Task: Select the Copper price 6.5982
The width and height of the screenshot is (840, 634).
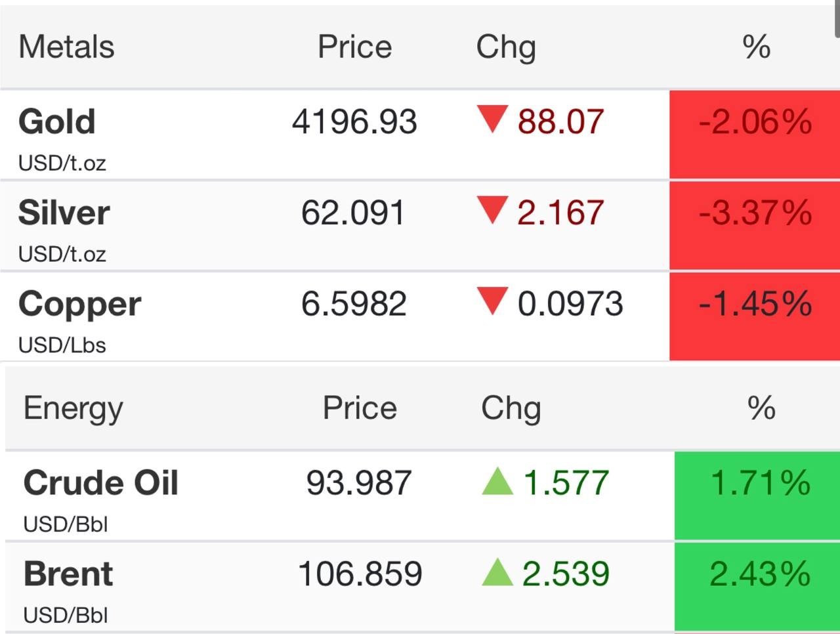Action: tap(354, 304)
